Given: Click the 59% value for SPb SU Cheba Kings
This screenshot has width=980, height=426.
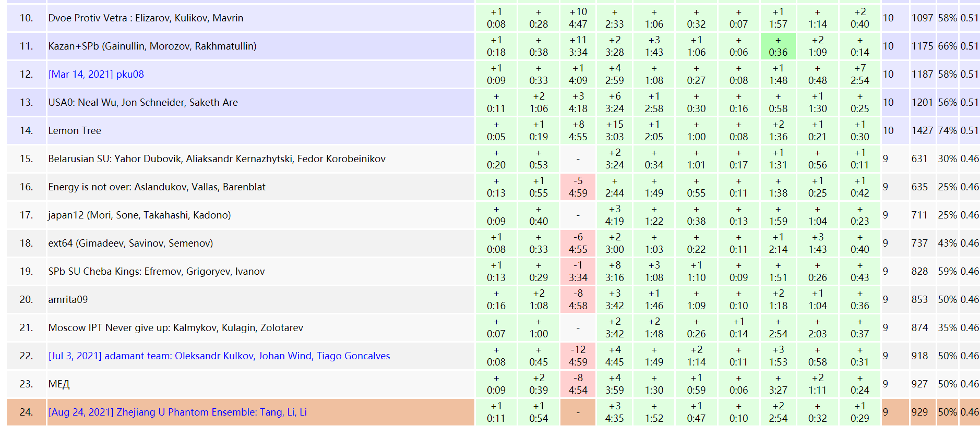Looking at the screenshot, I should 947,271.
